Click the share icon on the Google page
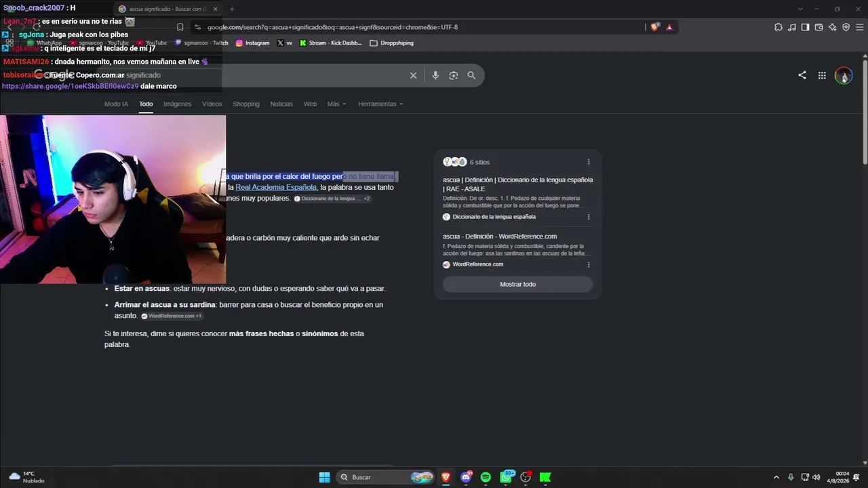 [x=802, y=75]
